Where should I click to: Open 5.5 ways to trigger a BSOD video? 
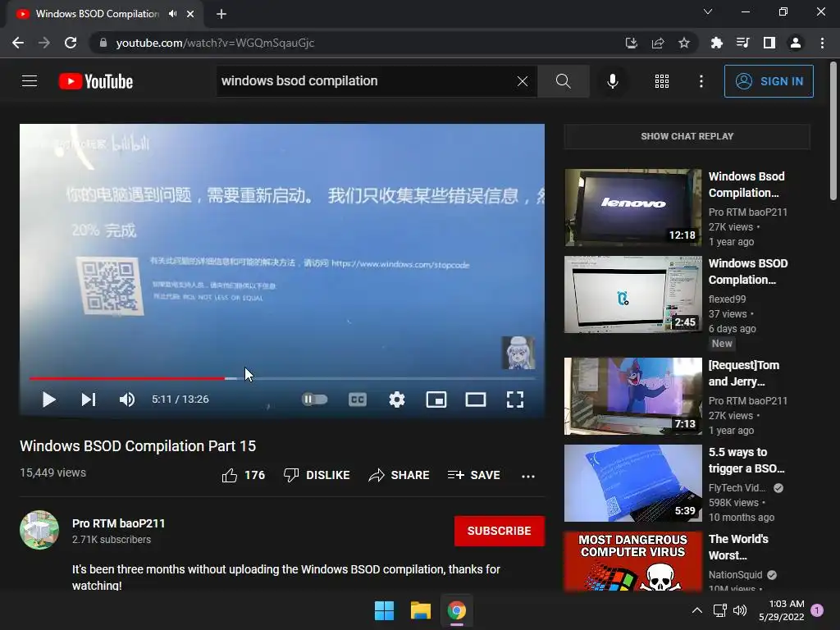632,482
